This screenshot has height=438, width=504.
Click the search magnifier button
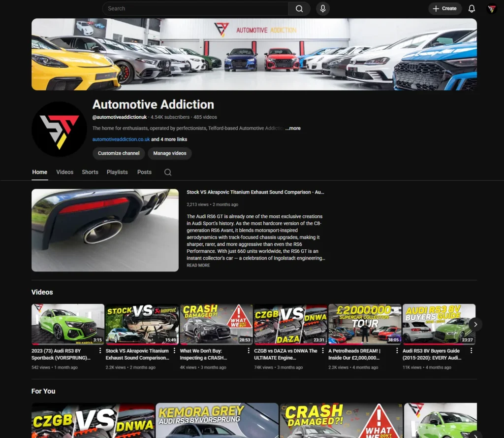pyautogui.click(x=299, y=8)
